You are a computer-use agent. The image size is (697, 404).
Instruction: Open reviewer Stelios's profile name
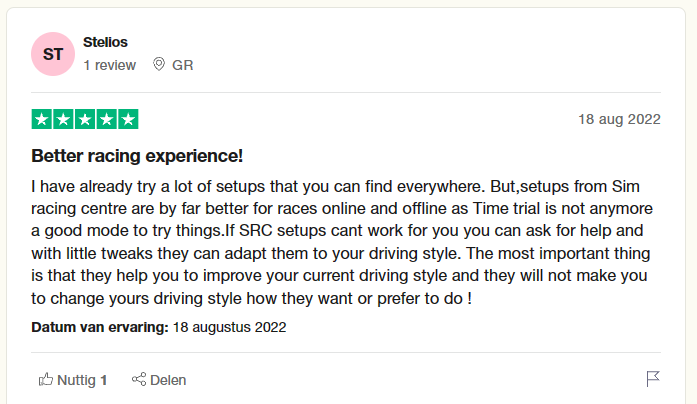point(105,42)
